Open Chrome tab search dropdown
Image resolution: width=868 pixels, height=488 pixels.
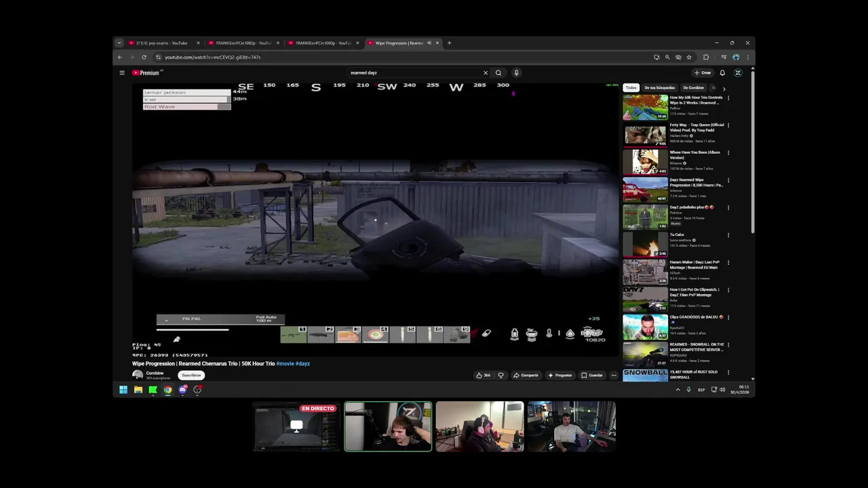point(119,43)
